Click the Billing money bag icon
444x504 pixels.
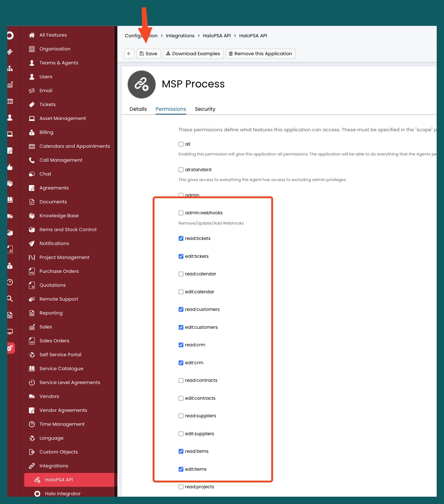tap(32, 132)
